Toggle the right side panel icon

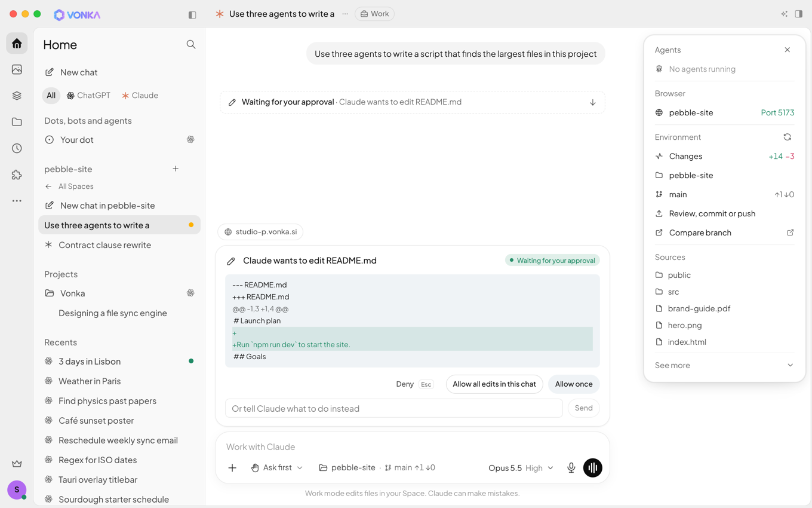click(x=798, y=14)
